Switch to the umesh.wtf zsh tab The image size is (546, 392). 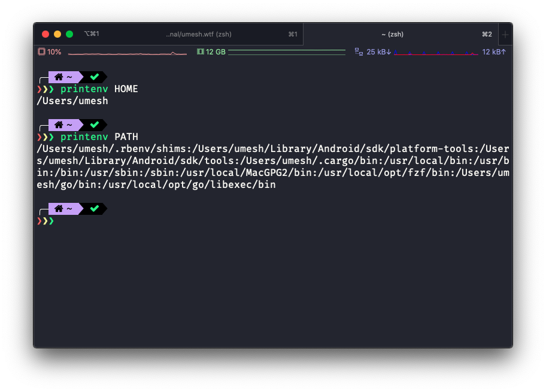(x=198, y=34)
